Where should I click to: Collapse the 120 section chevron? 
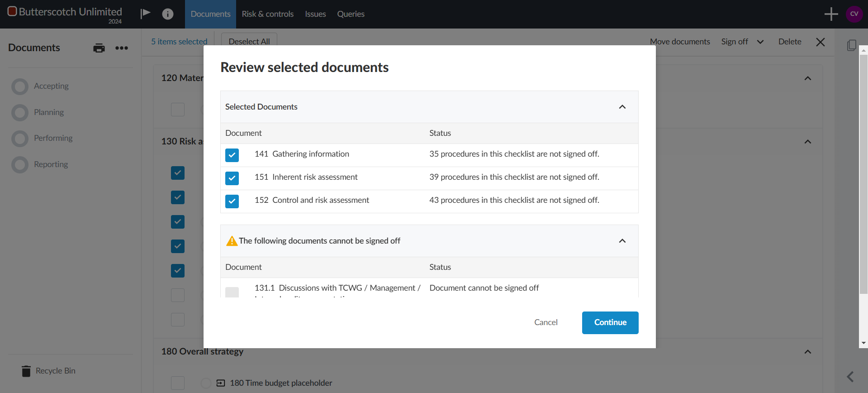808,78
